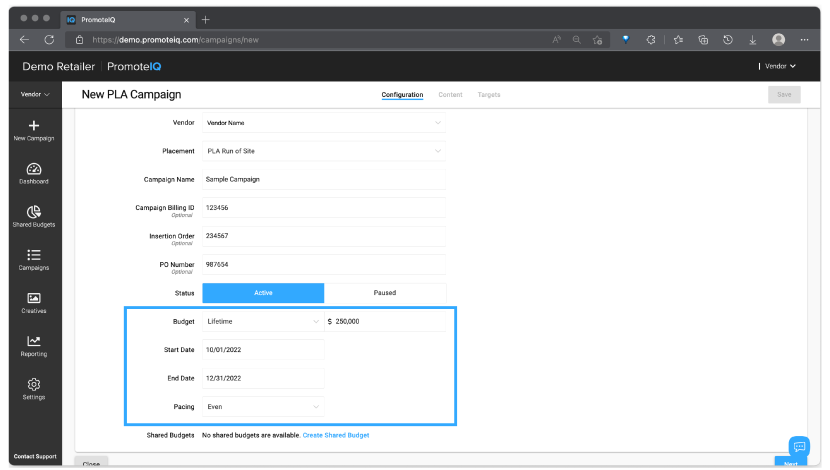Open browser more options menu
This screenshot has width=830, height=470.
[805, 40]
